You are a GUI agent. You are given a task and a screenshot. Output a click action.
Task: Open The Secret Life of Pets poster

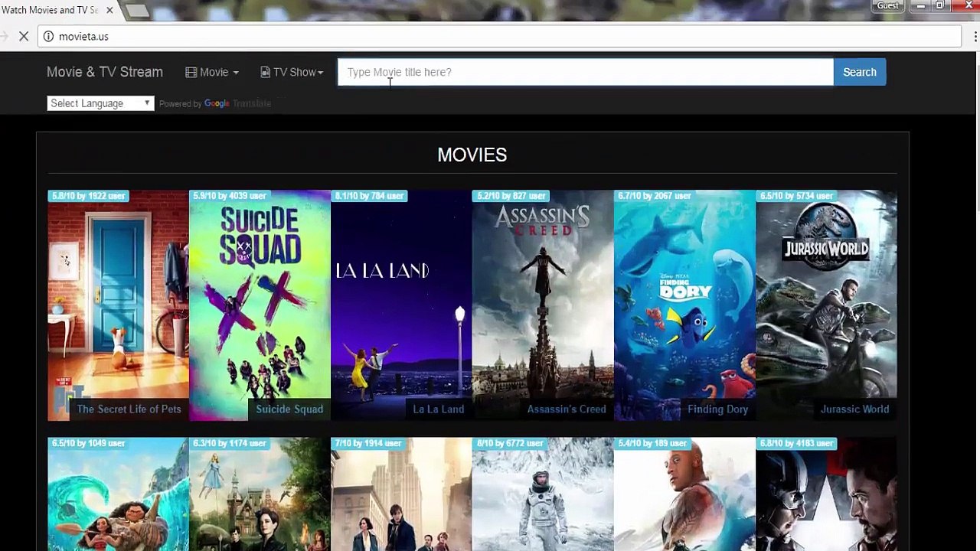tap(118, 305)
